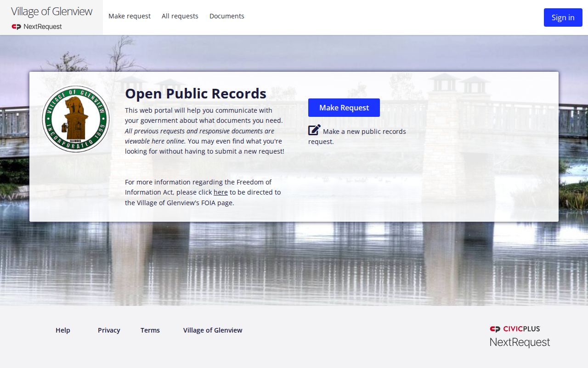Follow the 'here' FOIA page link
The height and width of the screenshot is (368, 588).
220,192
